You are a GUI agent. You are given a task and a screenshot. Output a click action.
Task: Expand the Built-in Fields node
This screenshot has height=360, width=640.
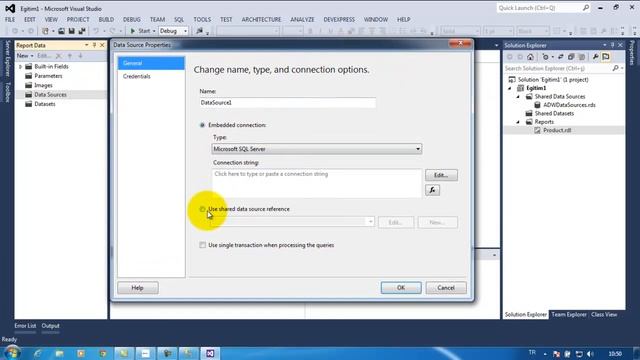(x=20, y=67)
